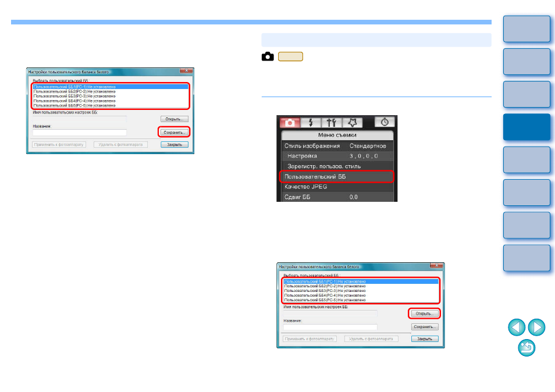Screen dimensions: 555x392
Task: Click "Закрыть" in the lower-right dialog
Action: pyautogui.click(x=424, y=339)
